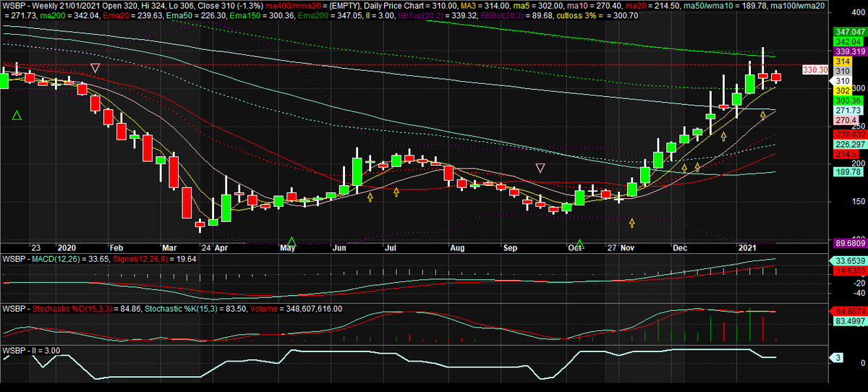868x392 pixels.
Task: Click the tall green candlestick in early June
Action: click(x=357, y=172)
